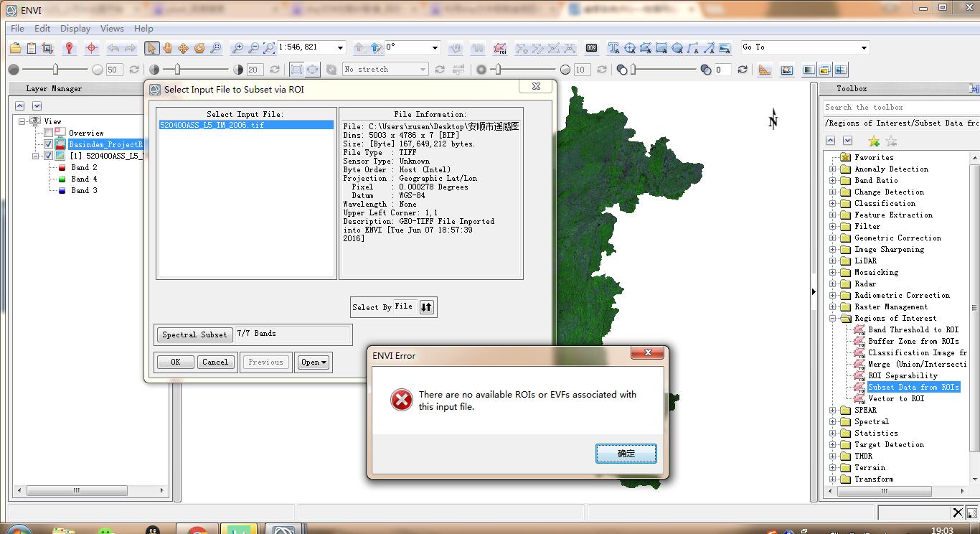980x534 pixels.
Task: Collapse the View tree node
Action: (22, 121)
